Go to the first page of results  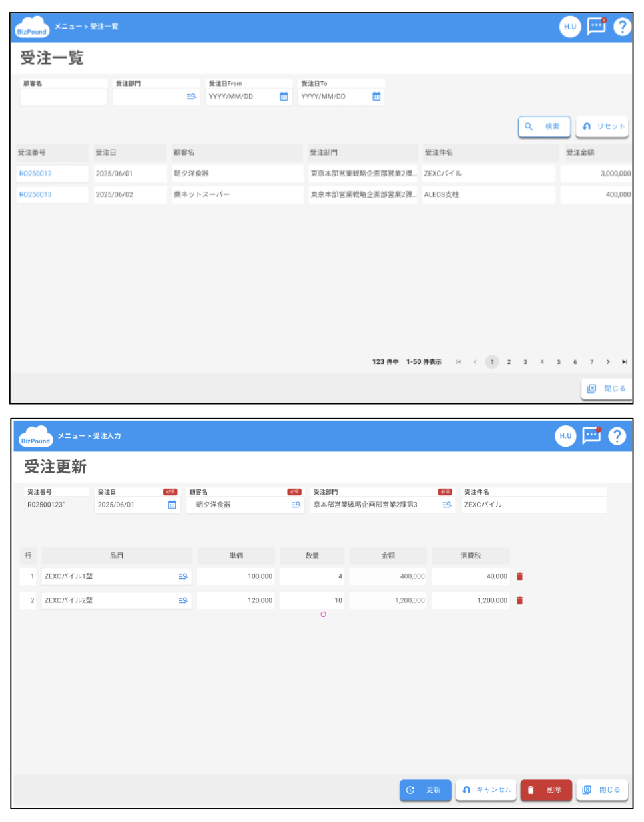pyautogui.click(x=458, y=362)
